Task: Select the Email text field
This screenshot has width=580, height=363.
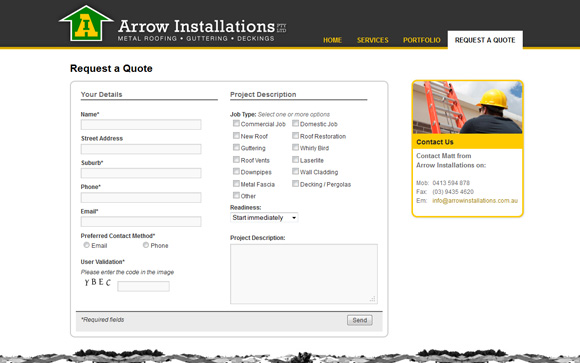Action: coord(141,222)
